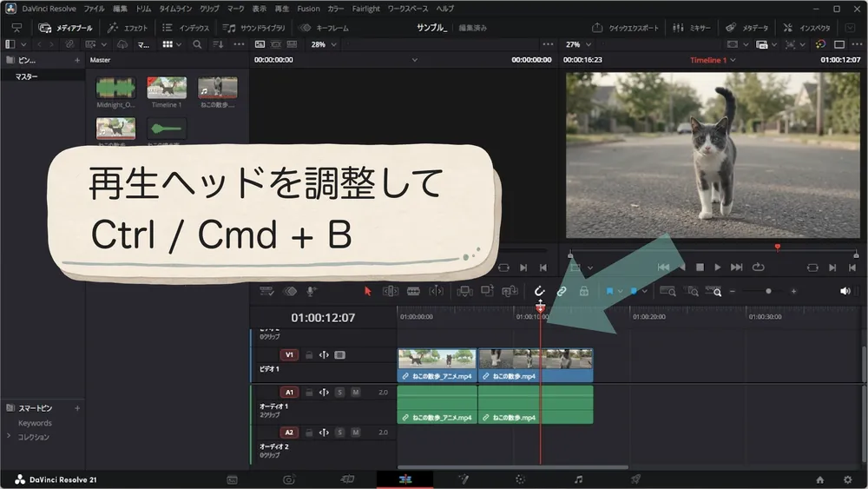This screenshot has height=489, width=868.
Task: Click the timeline zoom plus button
Action: tap(793, 291)
